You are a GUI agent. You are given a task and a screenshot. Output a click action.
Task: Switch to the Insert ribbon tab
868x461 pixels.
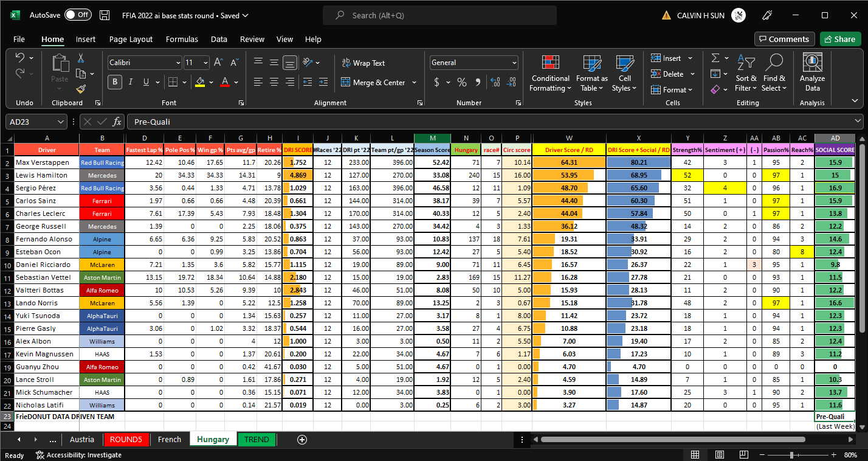(x=86, y=39)
